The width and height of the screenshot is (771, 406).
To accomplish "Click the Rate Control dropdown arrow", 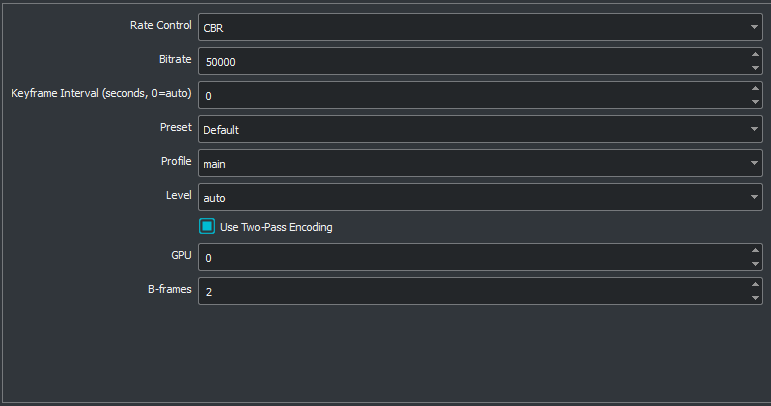I will 753,27.
